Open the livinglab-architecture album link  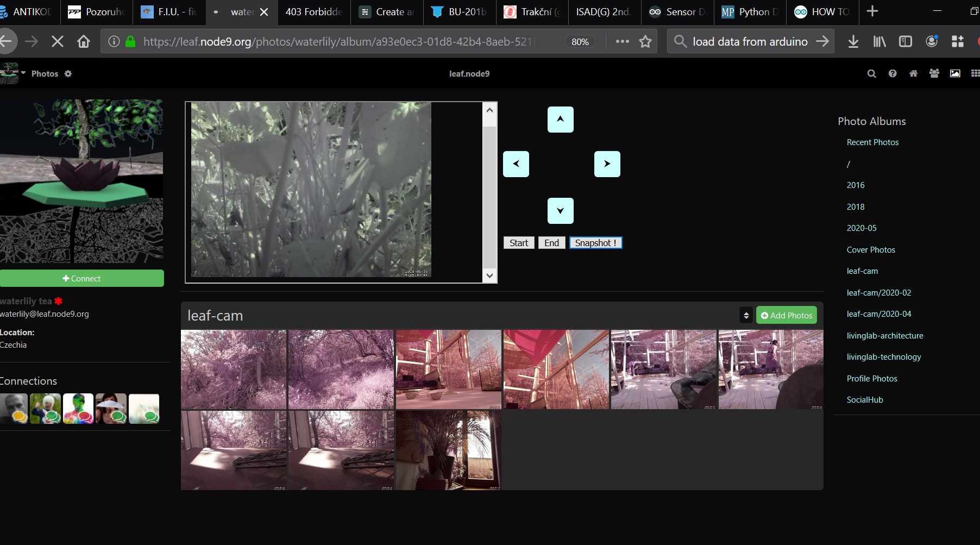coord(884,336)
